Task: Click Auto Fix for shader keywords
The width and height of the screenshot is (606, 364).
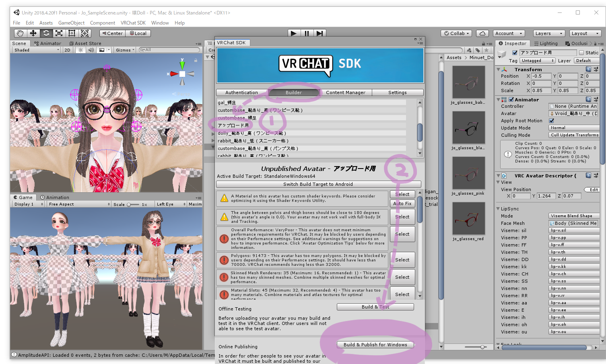Action: click(402, 204)
